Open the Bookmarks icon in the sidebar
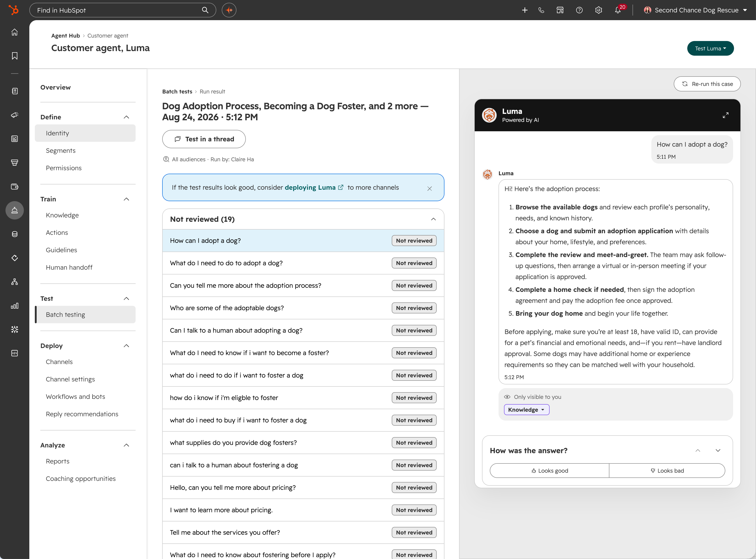756x559 pixels. (15, 56)
